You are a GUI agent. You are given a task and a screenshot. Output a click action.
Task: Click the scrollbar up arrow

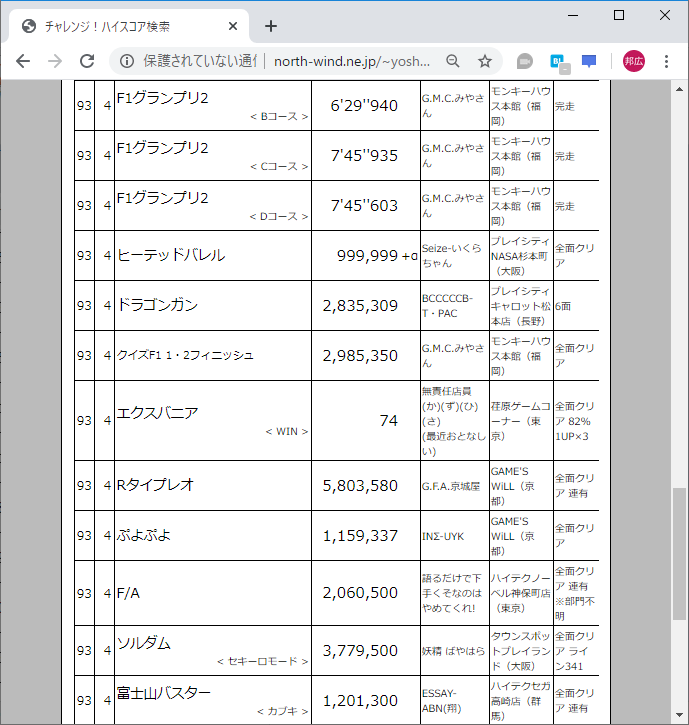coord(679,89)
